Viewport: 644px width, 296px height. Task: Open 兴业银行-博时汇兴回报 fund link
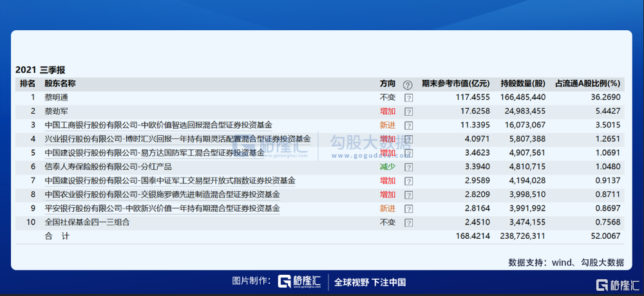(178, 139)
